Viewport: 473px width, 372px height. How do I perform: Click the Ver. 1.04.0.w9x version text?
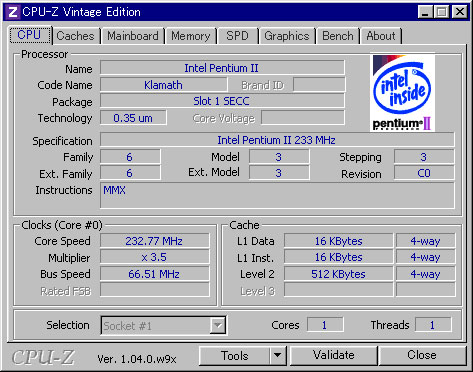(137, 359)
